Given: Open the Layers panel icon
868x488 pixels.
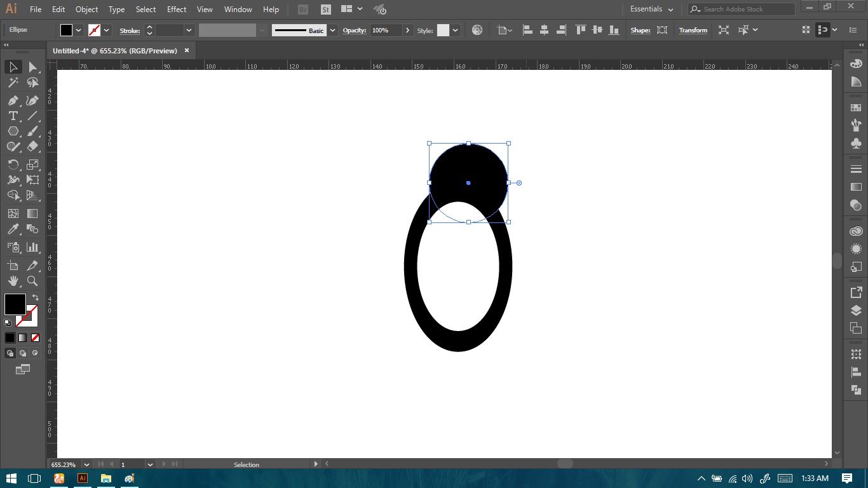Looking at the screenshot, I should point(856,311).
